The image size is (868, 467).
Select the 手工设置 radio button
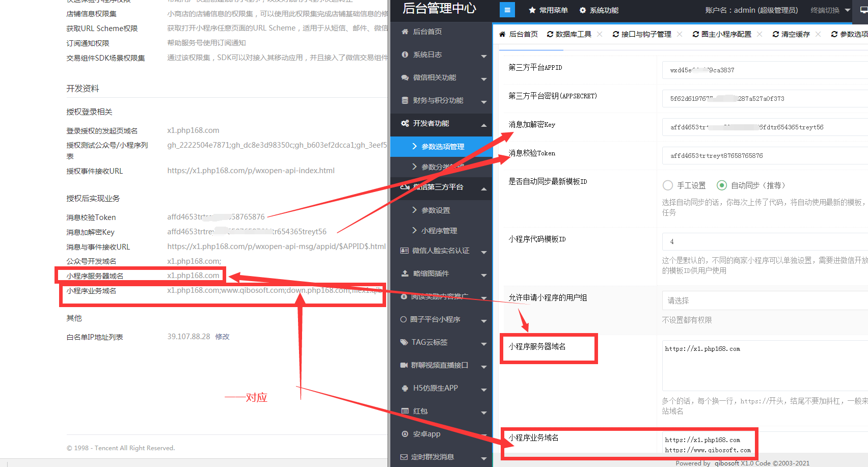pyautogui.click(x=667, y=185)
